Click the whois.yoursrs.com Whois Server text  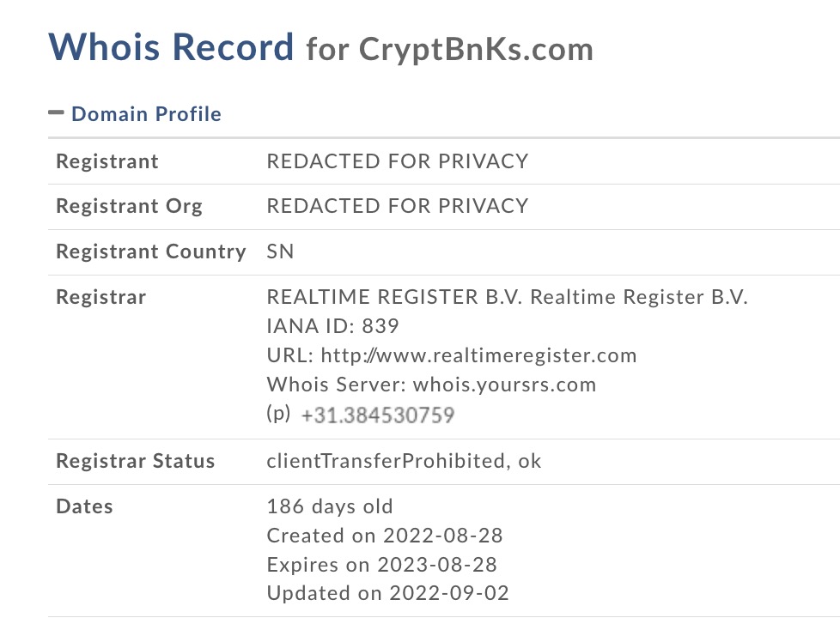[x=504, y=385]
